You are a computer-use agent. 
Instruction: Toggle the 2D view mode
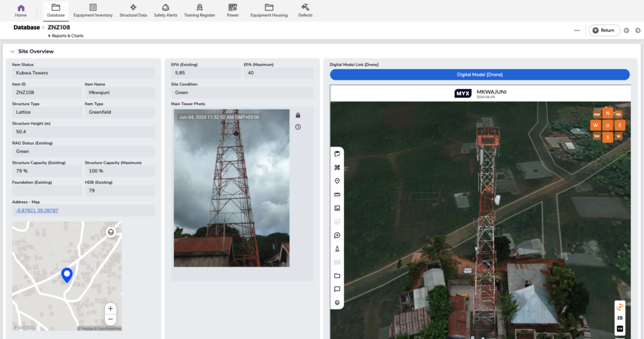pos(620,318)
